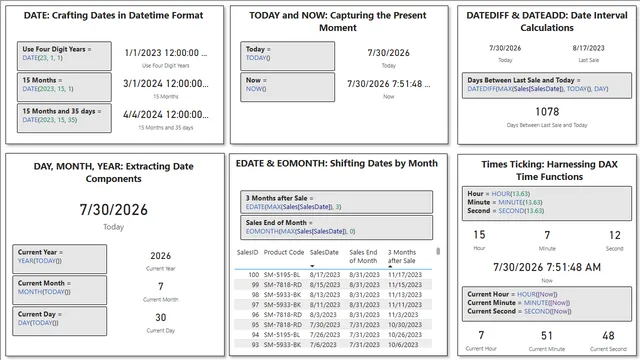Click the 8/15/2023 SalesDate cell
Image resolution: width=640 pixels, height=360 pixels.
pyautogui.click(x=324, y=285)
